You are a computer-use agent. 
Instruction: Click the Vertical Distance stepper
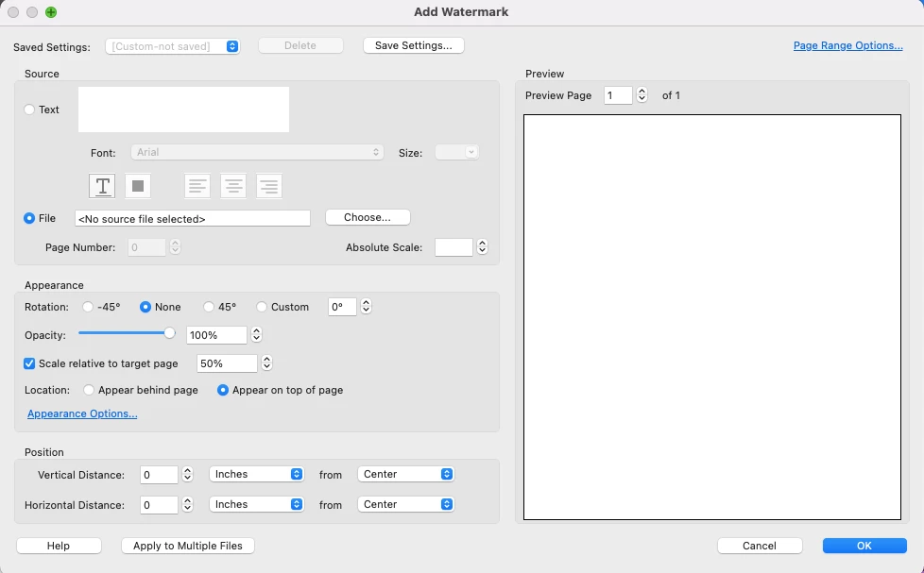[x=187, y=474]
